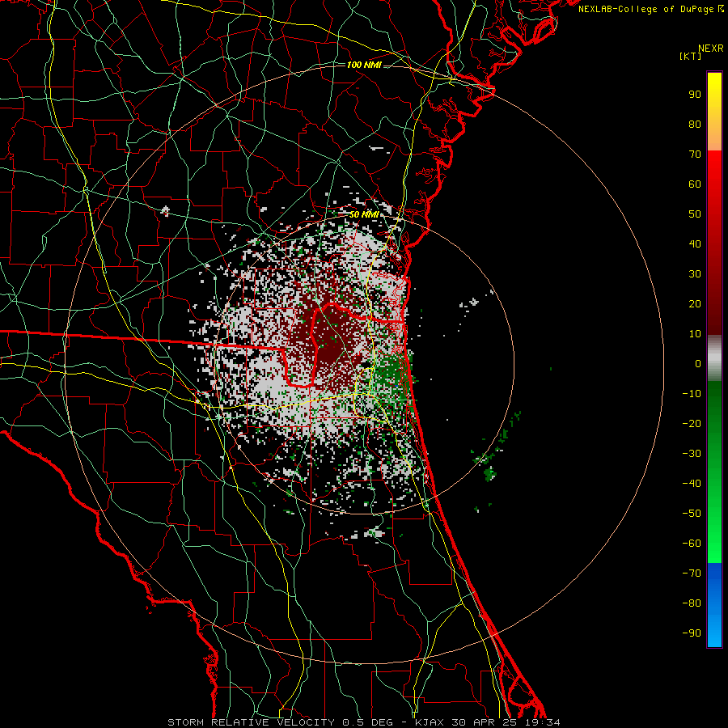Pick the orange segment of the velocity color bar

coord(714,137)
